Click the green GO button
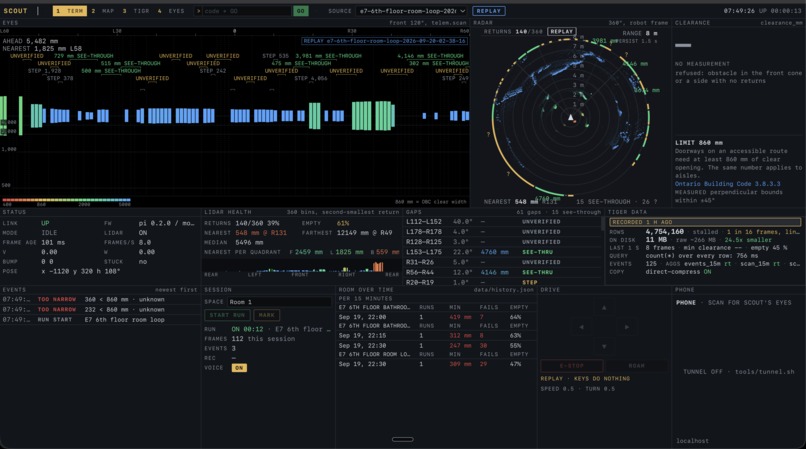The height and width of the screenshot is (449, 806). (301, 11)
